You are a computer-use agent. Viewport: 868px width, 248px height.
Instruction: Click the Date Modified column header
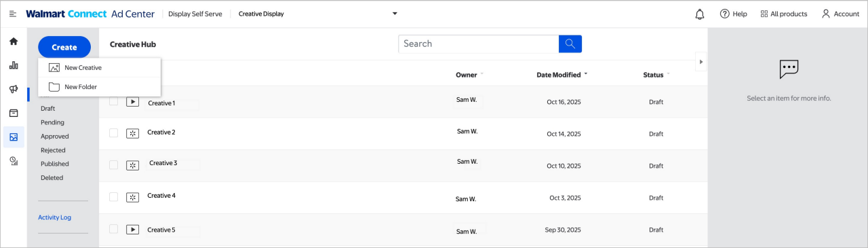click(558, 75)
